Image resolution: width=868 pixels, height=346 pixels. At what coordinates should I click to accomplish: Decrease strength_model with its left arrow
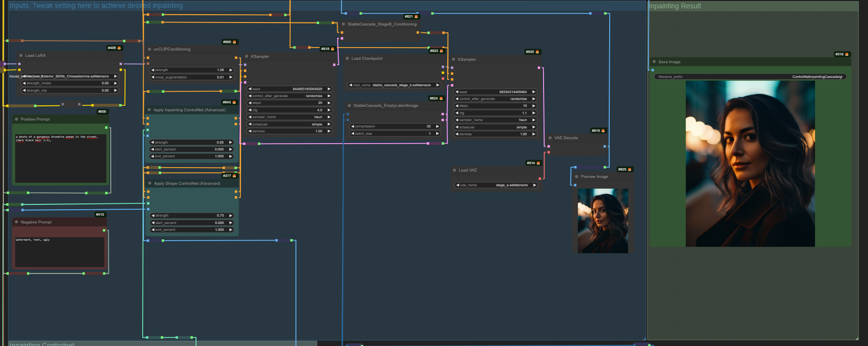24,83
